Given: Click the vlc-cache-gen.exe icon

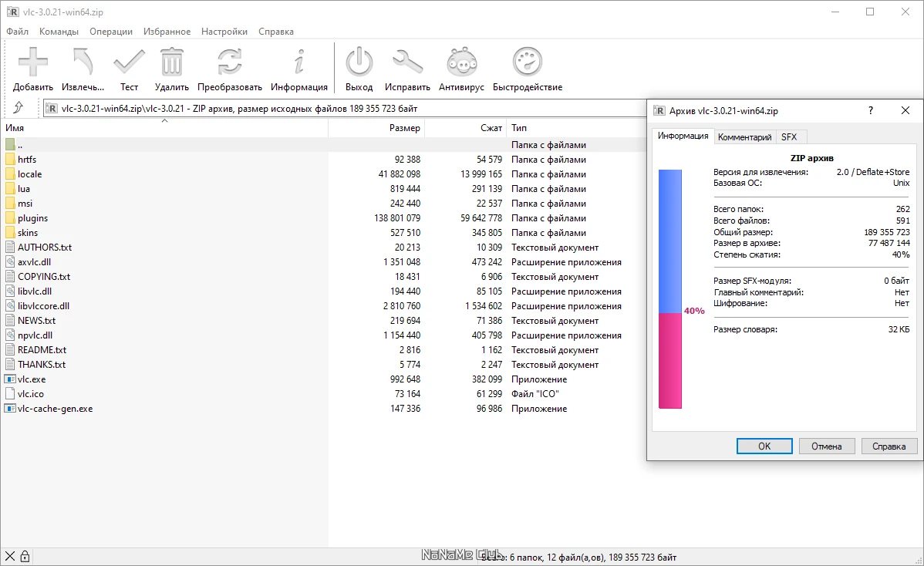Looking at the screenshot, I should [x=10, y=408].
